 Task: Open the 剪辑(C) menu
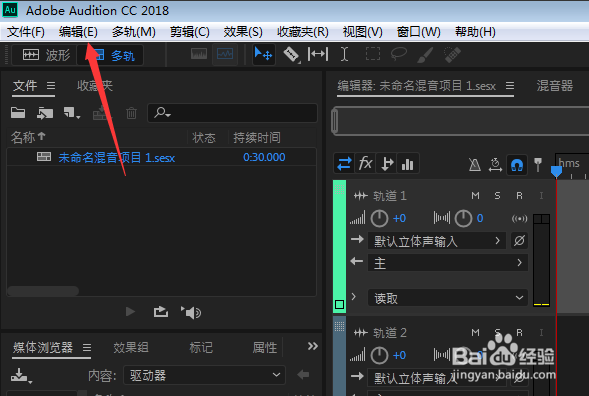[x=190, y=32]
